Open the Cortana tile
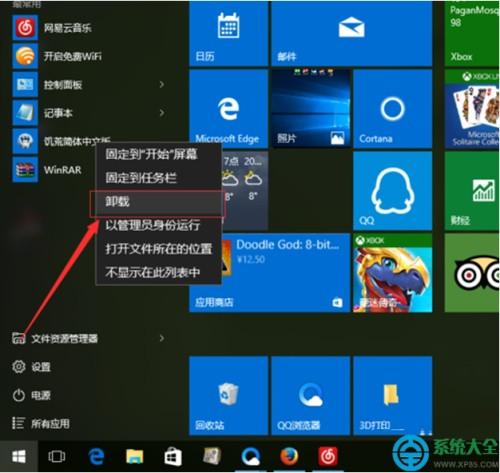500x473 pixels. [393, 109]
